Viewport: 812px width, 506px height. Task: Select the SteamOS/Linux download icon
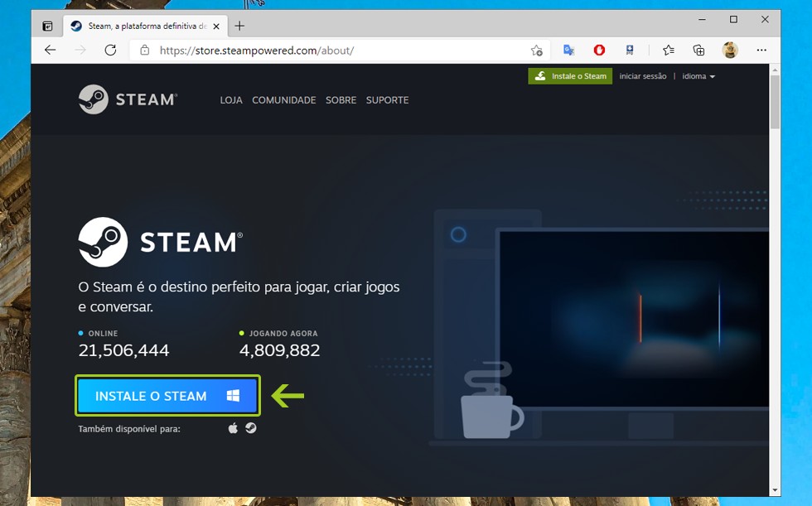pyautogui.click(x=250, y=428)
